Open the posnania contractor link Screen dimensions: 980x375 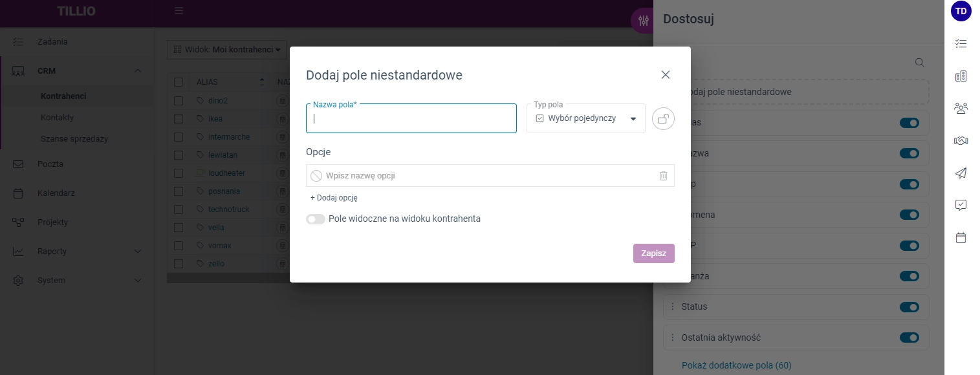click(224, 191)
